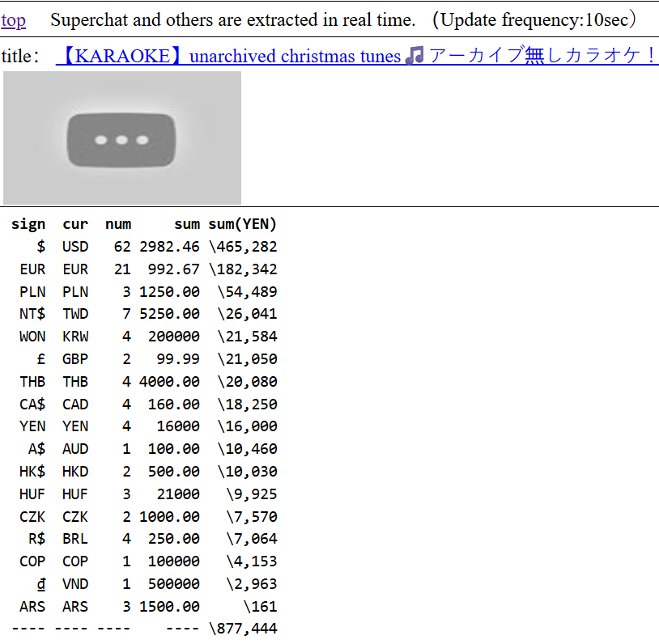659x644 pixels.
Task: Open the KARAOKE unarchived christmas tunes link
Action: (357, 56)
